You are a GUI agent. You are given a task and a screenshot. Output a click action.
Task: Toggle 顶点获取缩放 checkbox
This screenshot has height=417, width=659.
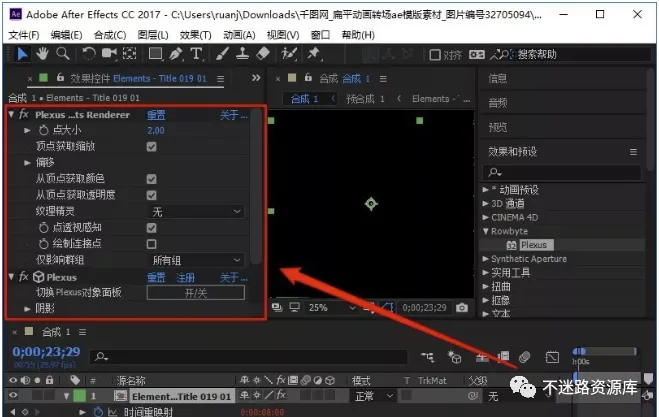(x=152, y=147)
